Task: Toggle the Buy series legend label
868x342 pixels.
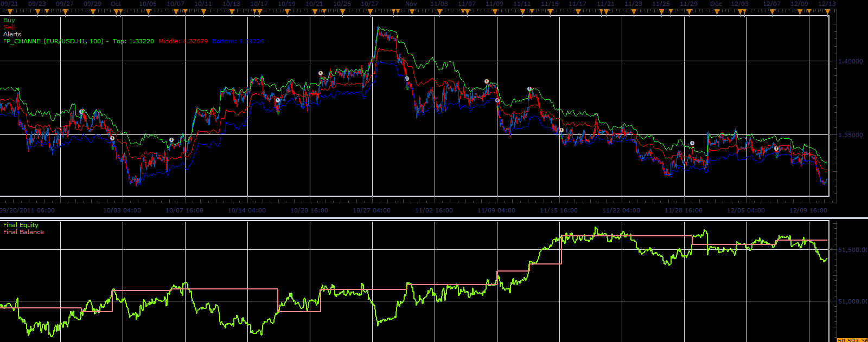Action: [x=9, y=20]
